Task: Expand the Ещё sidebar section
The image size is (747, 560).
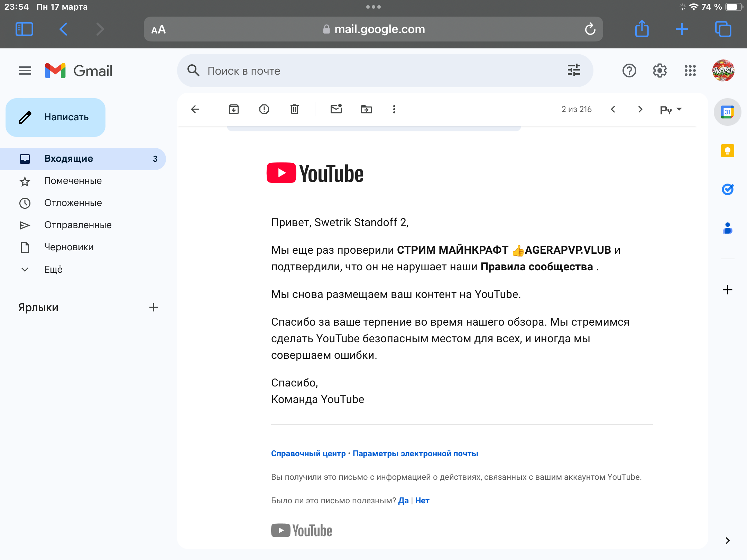Action: (53, 269)
